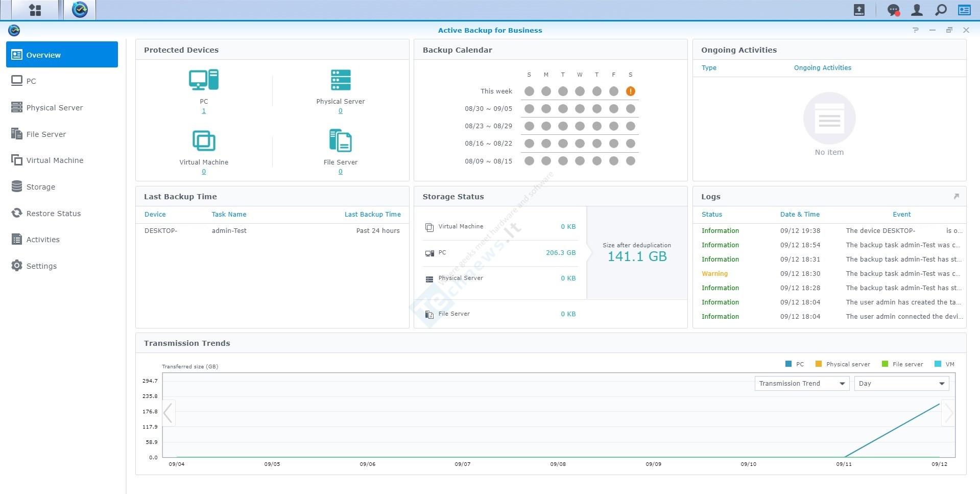
Task: Click the Physical Server count link 0
Action: coord(341,111)
